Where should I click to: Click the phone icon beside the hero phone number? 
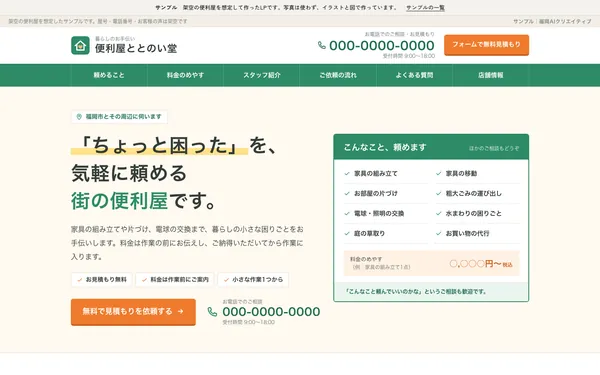click(212, 312)
